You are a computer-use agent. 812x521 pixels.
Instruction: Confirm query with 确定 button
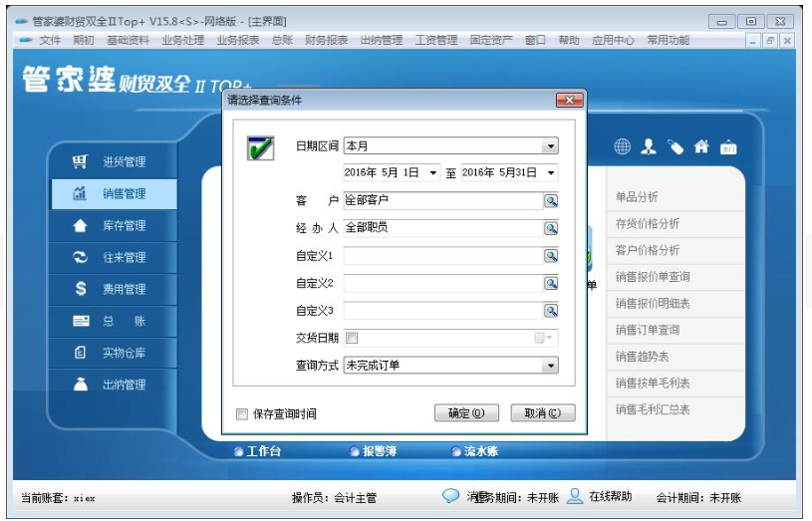466,413
